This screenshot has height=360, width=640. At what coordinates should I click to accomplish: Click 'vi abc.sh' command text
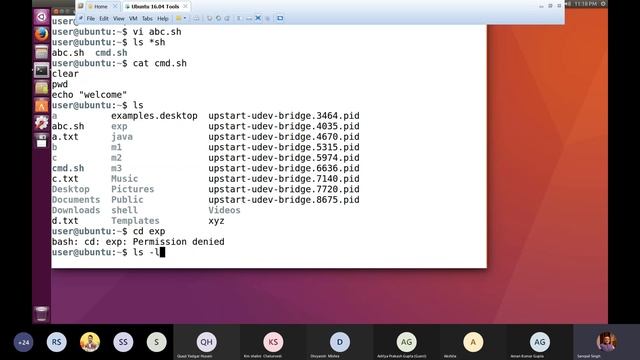click(x=157, y=32)
